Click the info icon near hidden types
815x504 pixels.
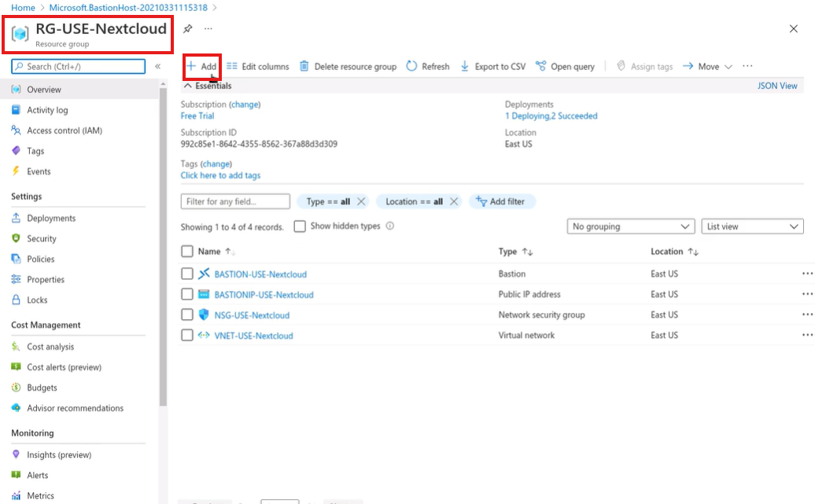pos(390,226)
